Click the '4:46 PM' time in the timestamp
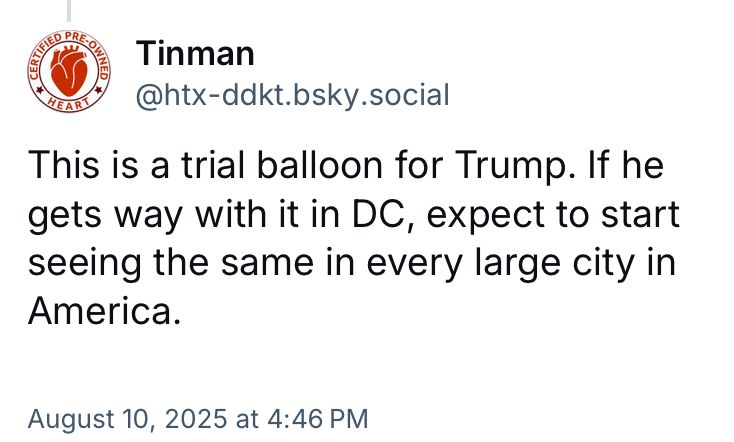 (x=318, y=419)
